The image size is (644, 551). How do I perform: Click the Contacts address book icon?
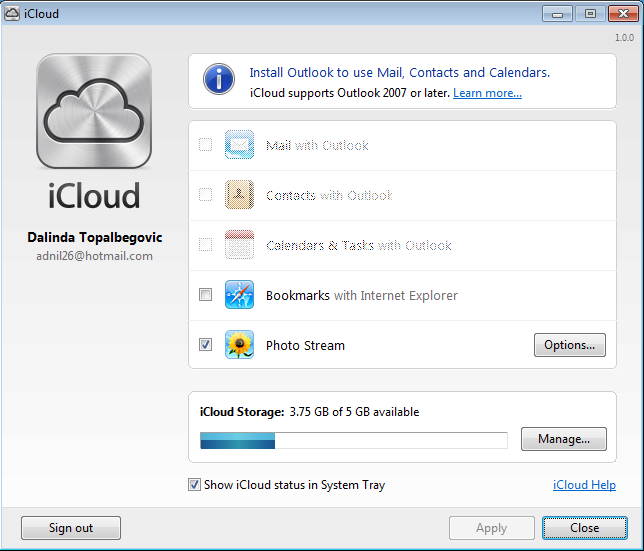[239, 195]
